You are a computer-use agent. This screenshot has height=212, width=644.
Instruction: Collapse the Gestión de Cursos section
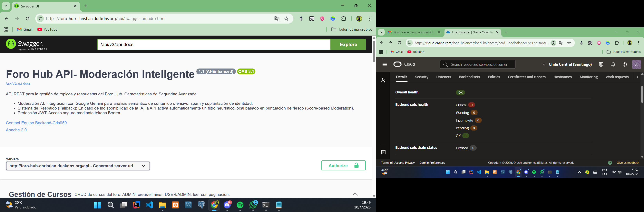(355, 194)
